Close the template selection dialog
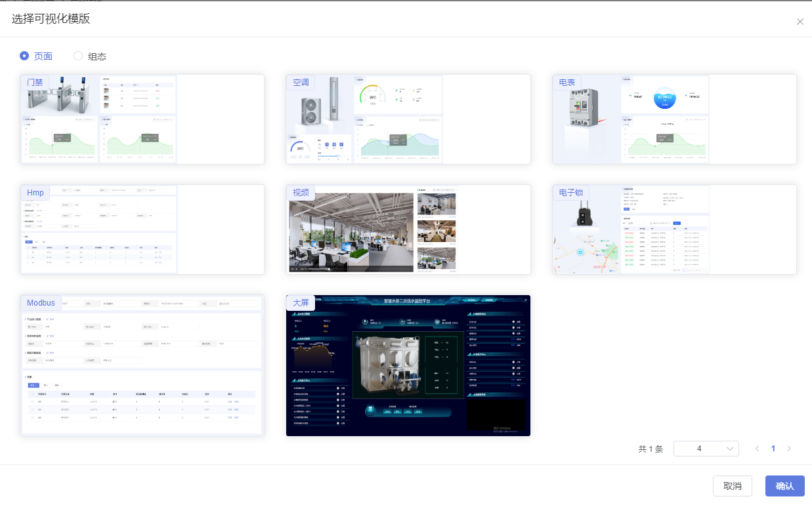This screenshot has width=812, height=505. [x=800, y=22]
